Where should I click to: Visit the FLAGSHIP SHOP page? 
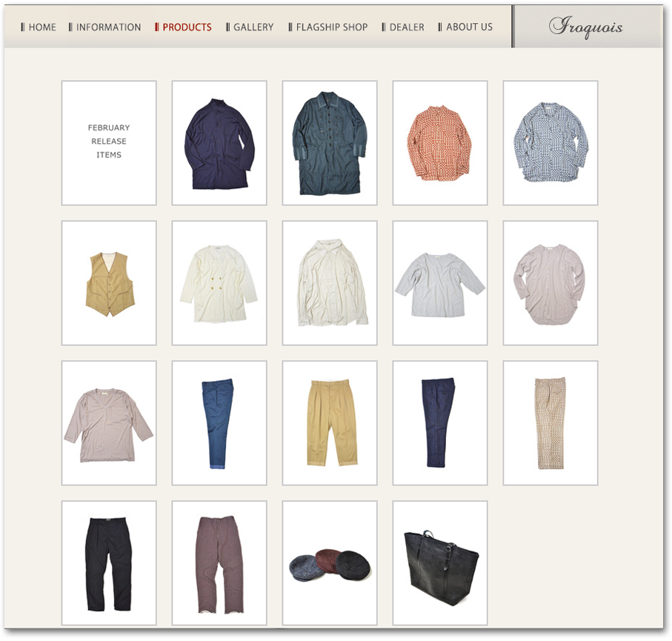[x=328, y=27]
